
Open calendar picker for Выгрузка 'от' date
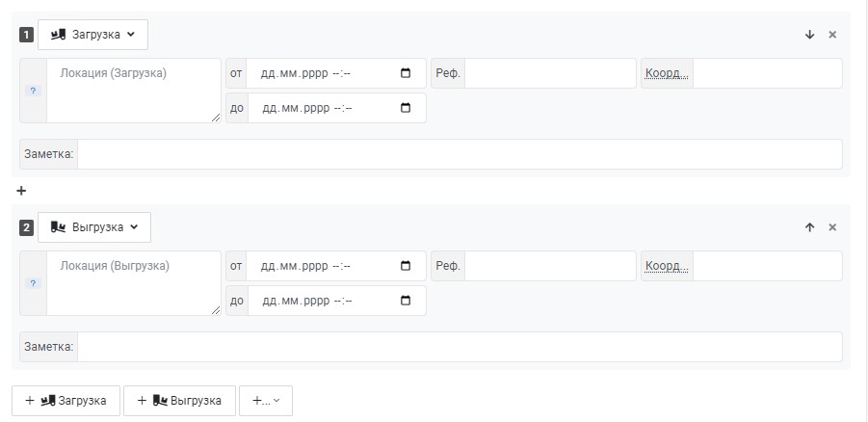406,266
